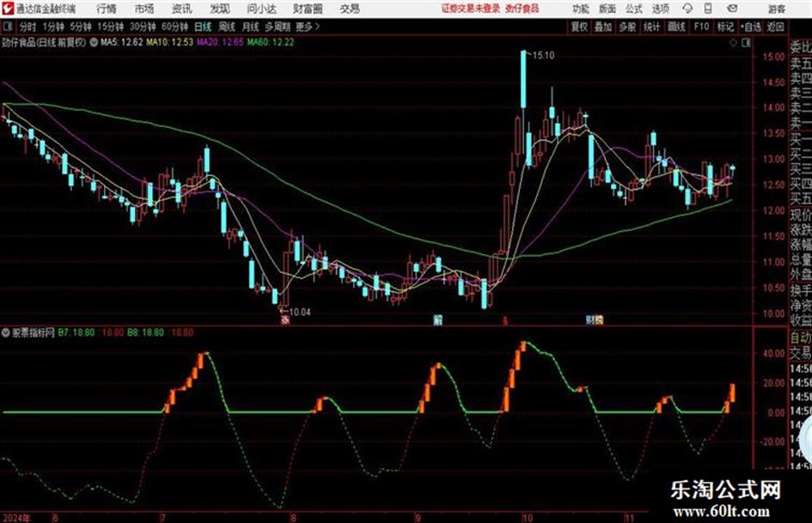Open the 交易 menu
The image size is (812, 523).
coord(350,9)
